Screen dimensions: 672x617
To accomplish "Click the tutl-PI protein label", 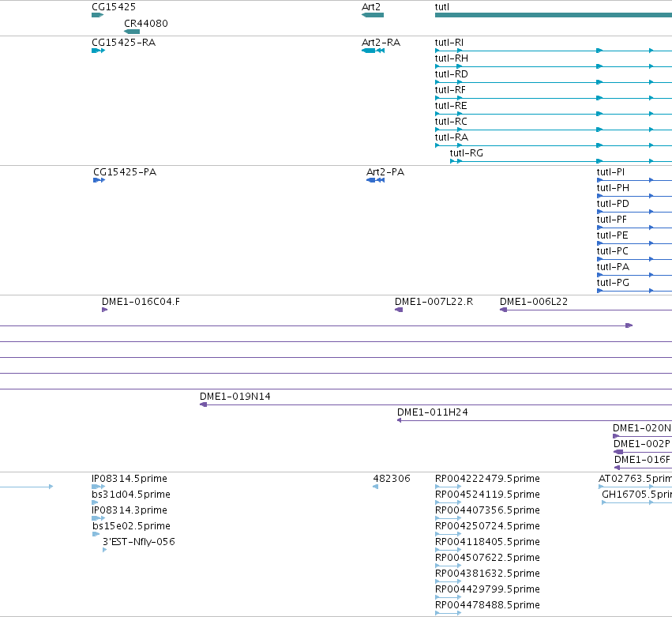I will tap(610, 172).
